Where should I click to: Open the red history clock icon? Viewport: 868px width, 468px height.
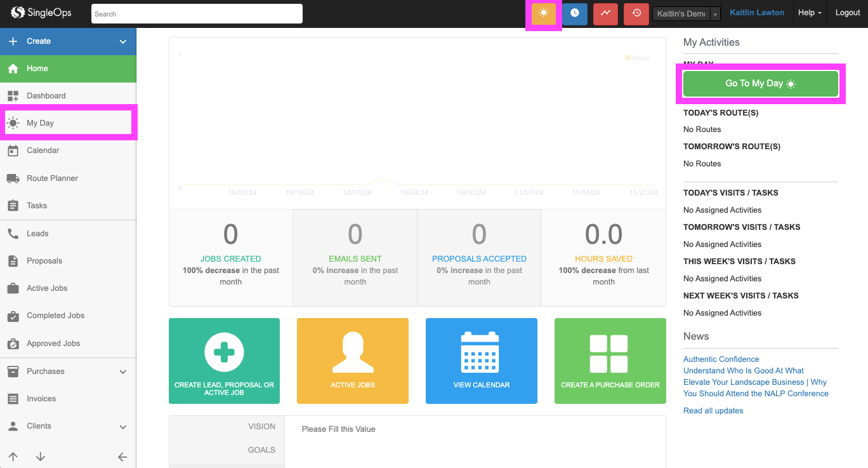pos(636,13)
